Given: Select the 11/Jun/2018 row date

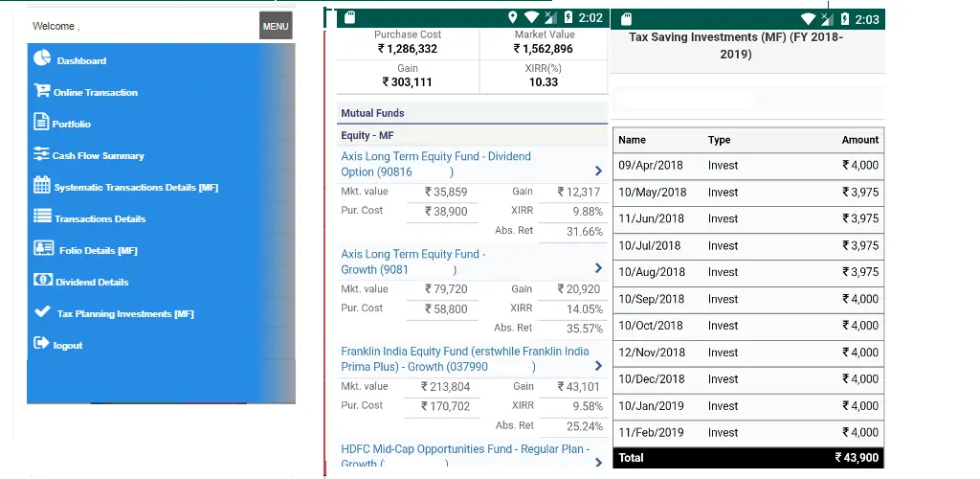Looking at the screenshot, I should tap(651, 218).
